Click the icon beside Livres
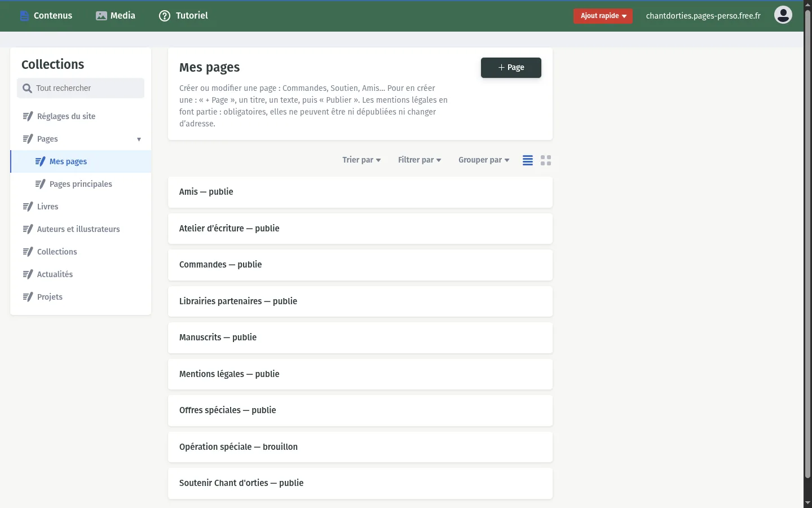This screenshot has height=508, width=812. 28,207
